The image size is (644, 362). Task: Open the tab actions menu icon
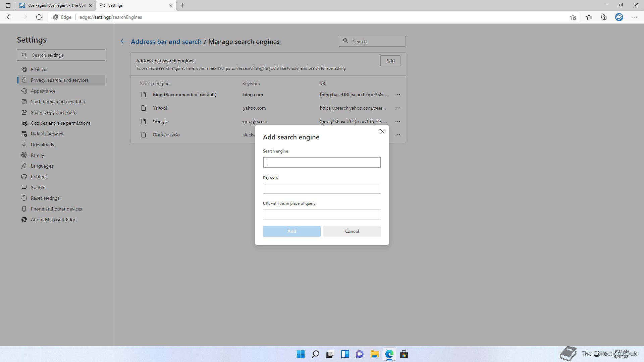(8, 5)
